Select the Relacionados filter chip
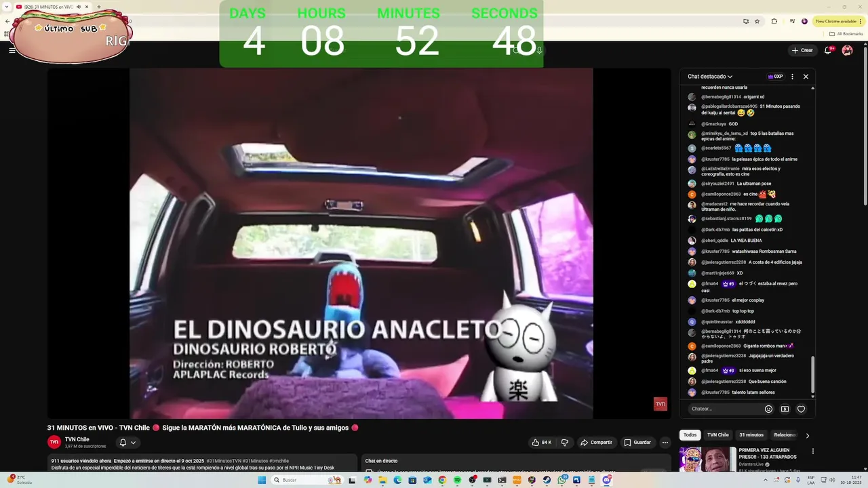 click(x=785, y=435)
